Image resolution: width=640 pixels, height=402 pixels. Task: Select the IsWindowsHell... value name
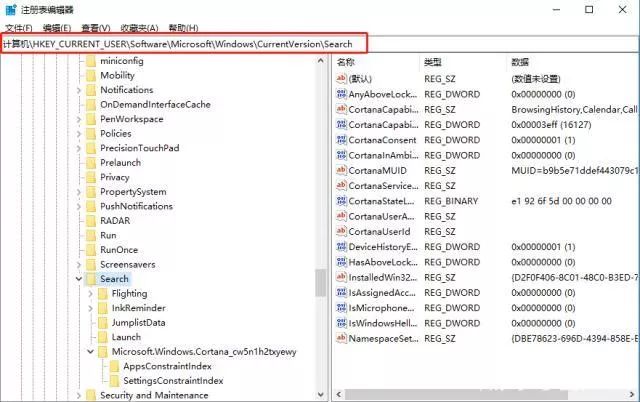(x=383, y=323)
